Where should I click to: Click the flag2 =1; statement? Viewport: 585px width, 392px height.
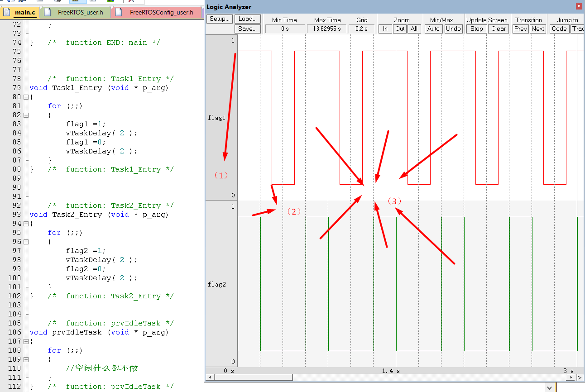click(86, 251)
